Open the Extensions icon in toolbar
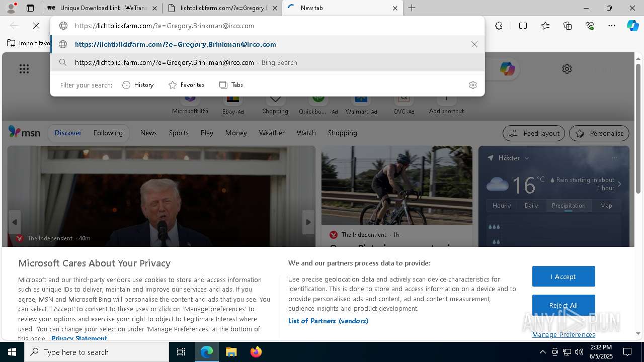644x362 pixels. [x=499, y=26]
